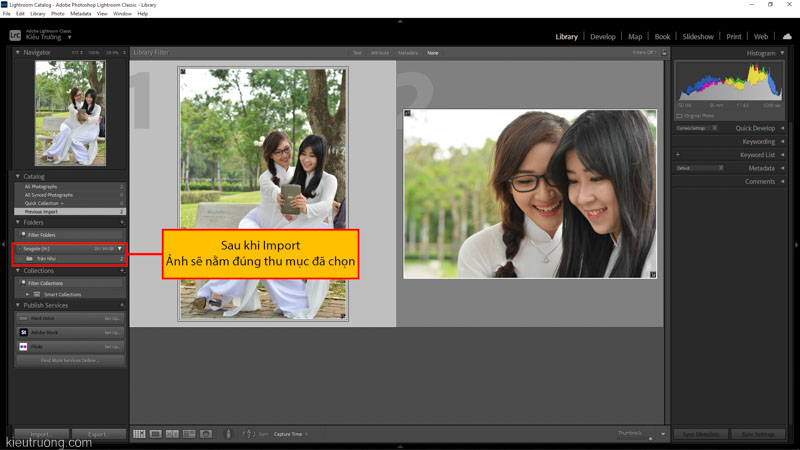The height and width of the screenshot is (450, 800).
Task: Expand the Metadata panel
Action: [782, 168]
